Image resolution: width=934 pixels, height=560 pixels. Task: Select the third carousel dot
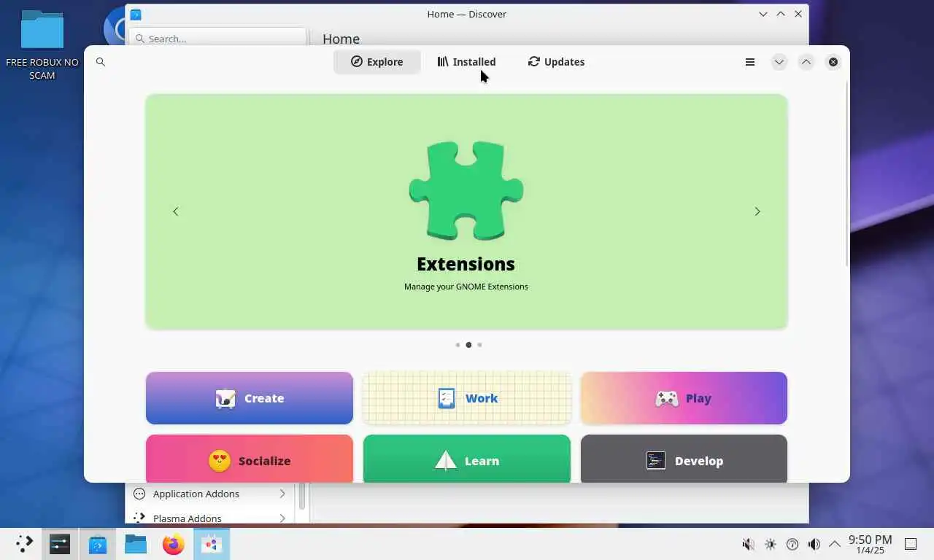coord(479,345)
